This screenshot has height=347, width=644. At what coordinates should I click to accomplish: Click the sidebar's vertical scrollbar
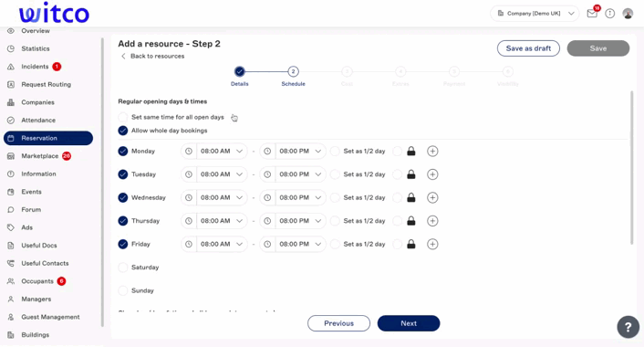point(102,183)
